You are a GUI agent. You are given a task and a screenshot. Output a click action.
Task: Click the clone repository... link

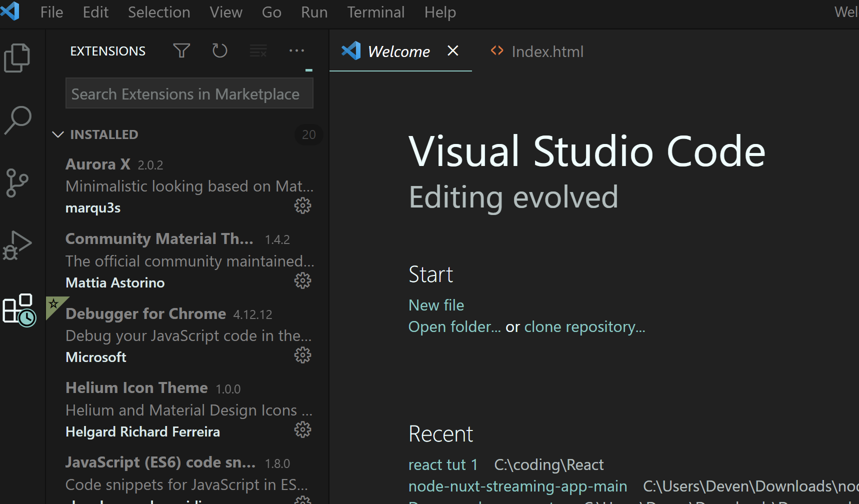(x=584, y=326)
